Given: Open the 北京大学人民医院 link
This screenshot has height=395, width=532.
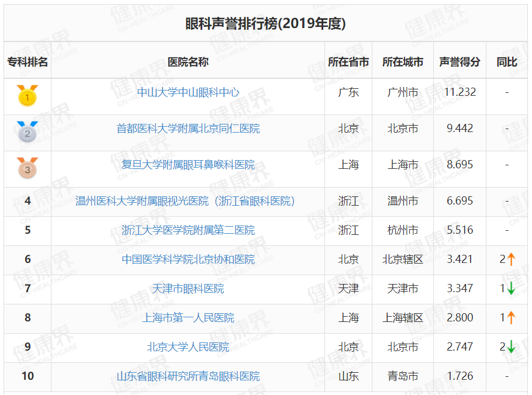Looking at the screenshot, I should pyautogui.click(x=188, y=347).
